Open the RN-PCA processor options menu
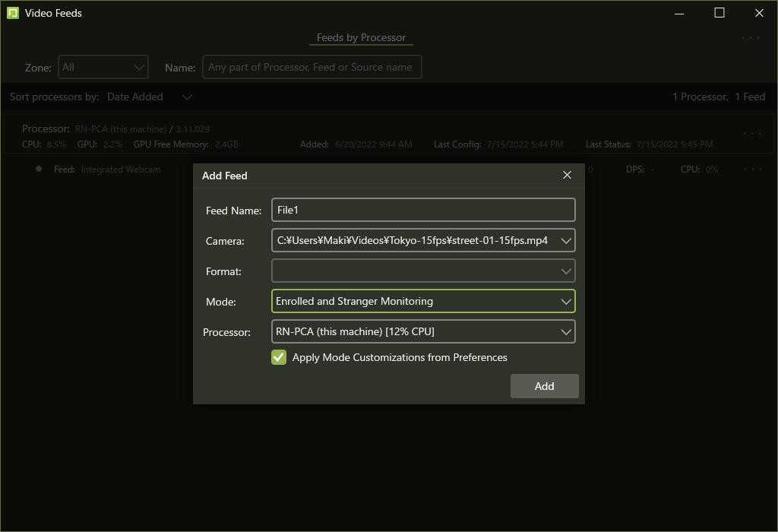Image resolution: width=778 pixels, height=532 pixels. [x=751, y=133]
